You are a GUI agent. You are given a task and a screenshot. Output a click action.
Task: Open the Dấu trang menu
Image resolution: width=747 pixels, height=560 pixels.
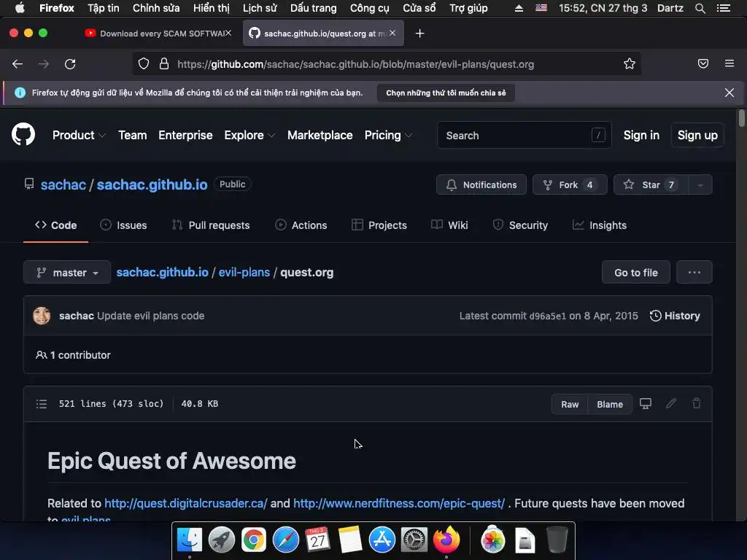click(314, 8)
